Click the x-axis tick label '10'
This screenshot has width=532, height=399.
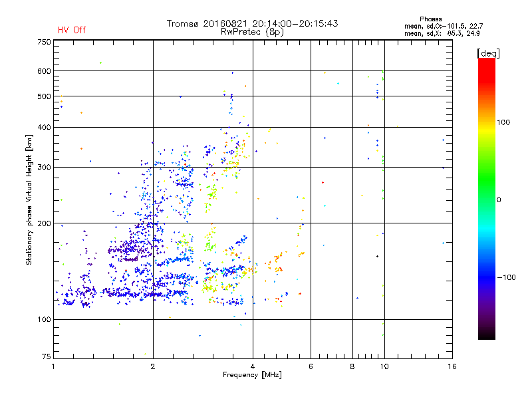(x=384, y=366)
